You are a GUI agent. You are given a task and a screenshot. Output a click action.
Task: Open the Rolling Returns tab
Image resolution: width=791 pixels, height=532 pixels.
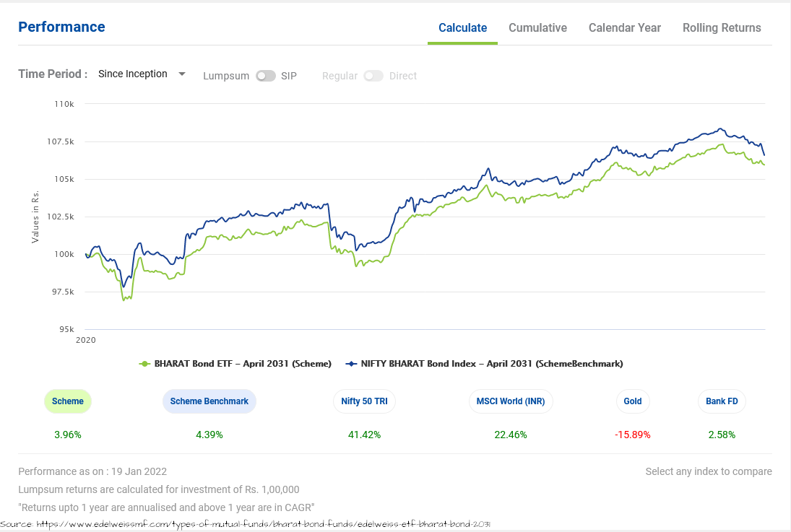click(x=722, y=27)
